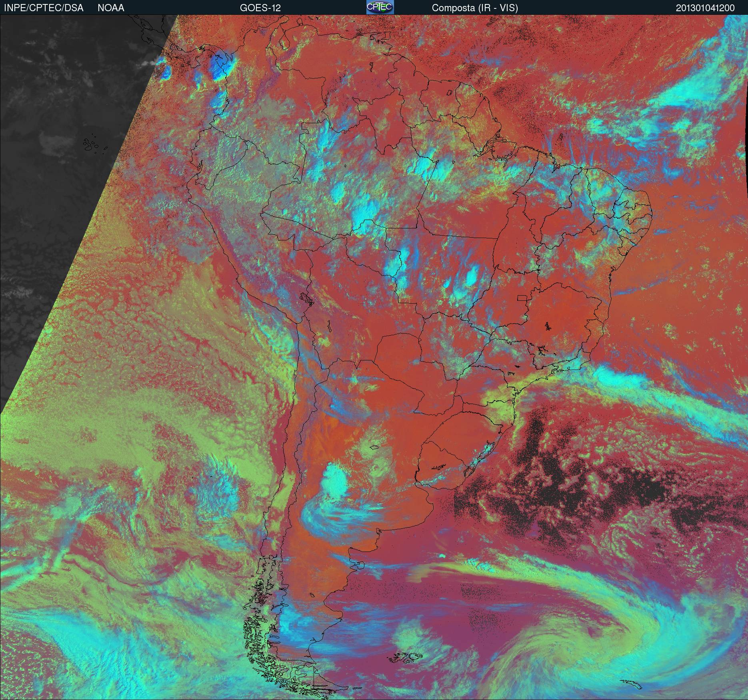Image resolution: width=748 pixels, height=700 pixels.
Task: Click the NOAA label in the header
Action: point(111,8)
